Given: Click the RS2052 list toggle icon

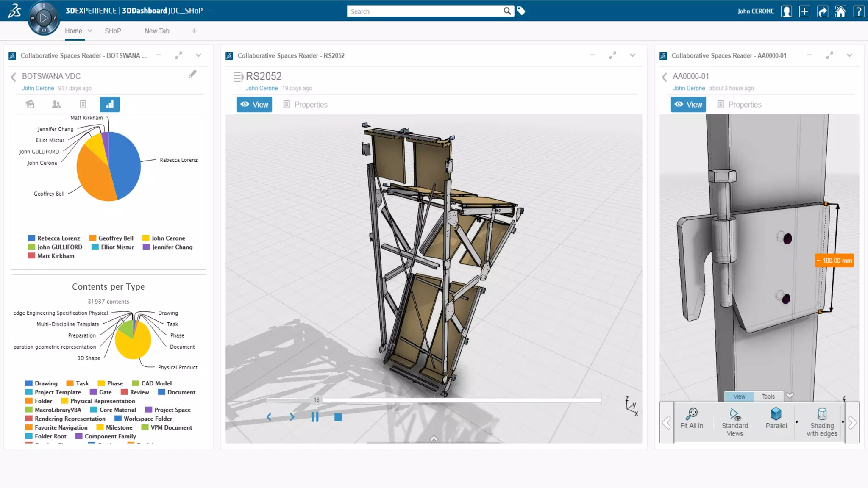Looking at the screenshot, I should pyautogui.click(x=239, y=77).
